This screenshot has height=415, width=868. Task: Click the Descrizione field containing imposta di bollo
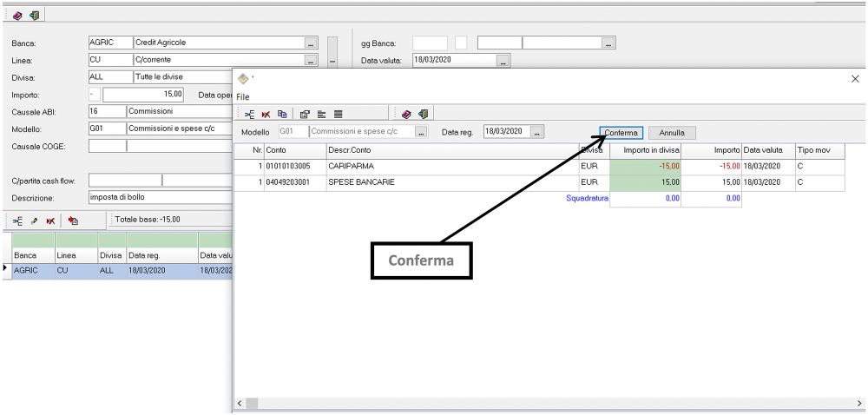tap(160, 197)
